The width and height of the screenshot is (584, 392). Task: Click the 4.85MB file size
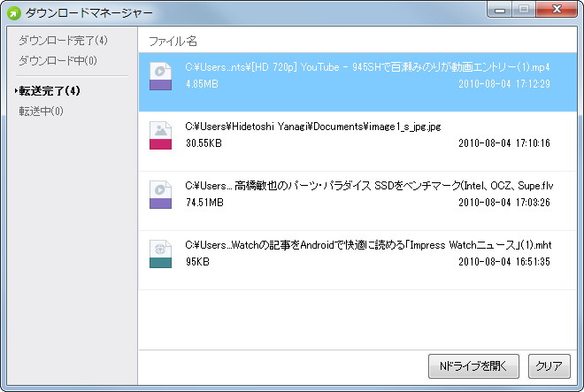pos(202,84)
